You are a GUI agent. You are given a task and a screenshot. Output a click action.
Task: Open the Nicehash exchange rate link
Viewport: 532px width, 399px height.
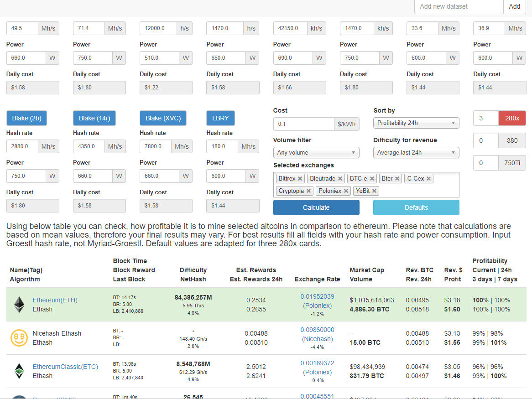pyautogui.click(x=317, y=334)
